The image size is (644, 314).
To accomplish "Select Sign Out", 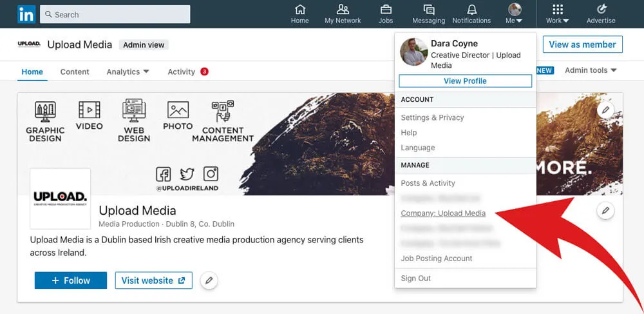I will click(x=416, y=279).
